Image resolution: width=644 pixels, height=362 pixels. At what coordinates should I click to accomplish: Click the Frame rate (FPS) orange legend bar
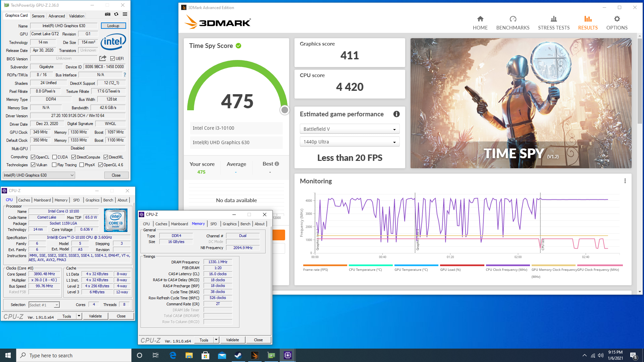pyautogui.click(x=325, y=265)
